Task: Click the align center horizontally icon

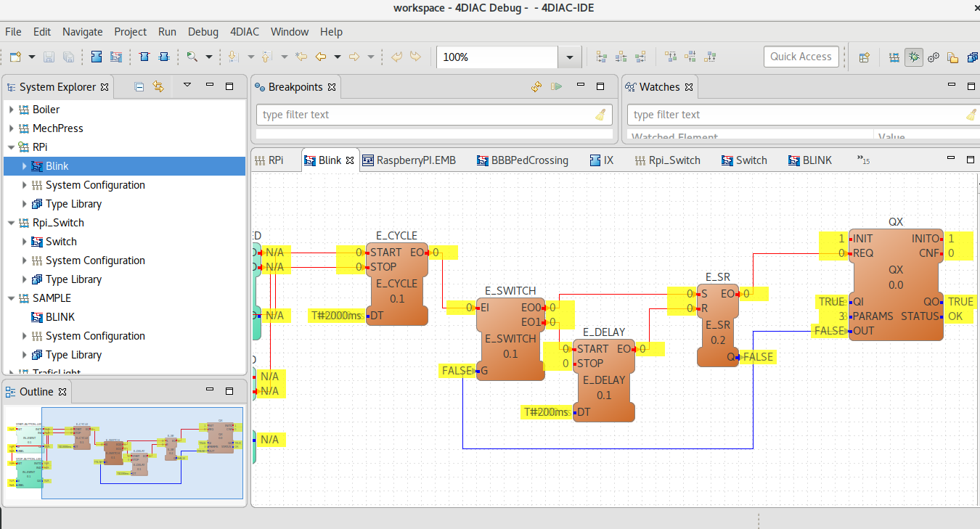Action: tap(621, 57)
